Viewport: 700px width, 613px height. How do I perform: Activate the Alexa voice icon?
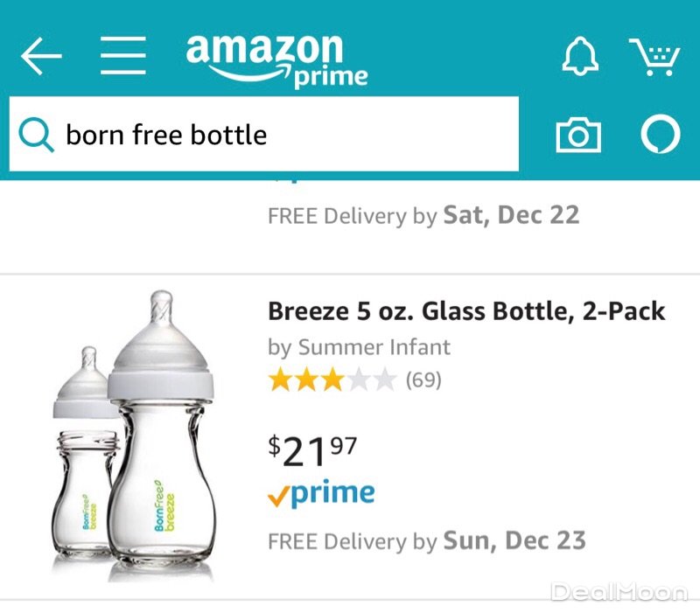(x=660, y=136)
